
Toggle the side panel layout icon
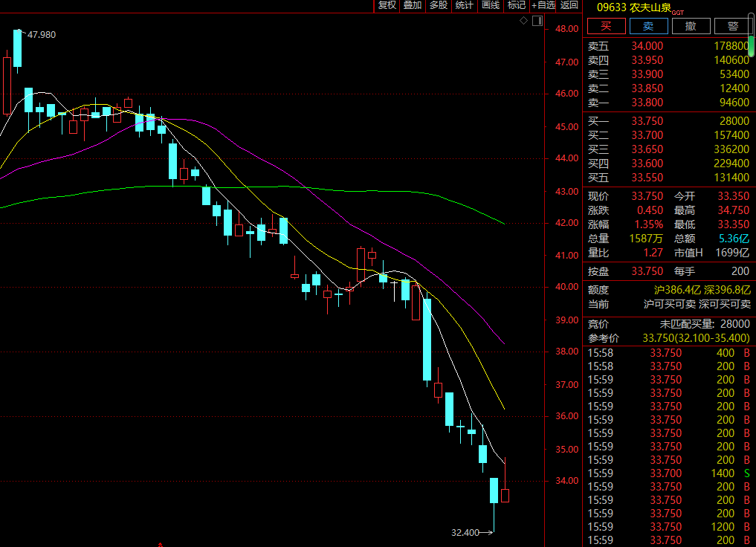pos(537,21)
